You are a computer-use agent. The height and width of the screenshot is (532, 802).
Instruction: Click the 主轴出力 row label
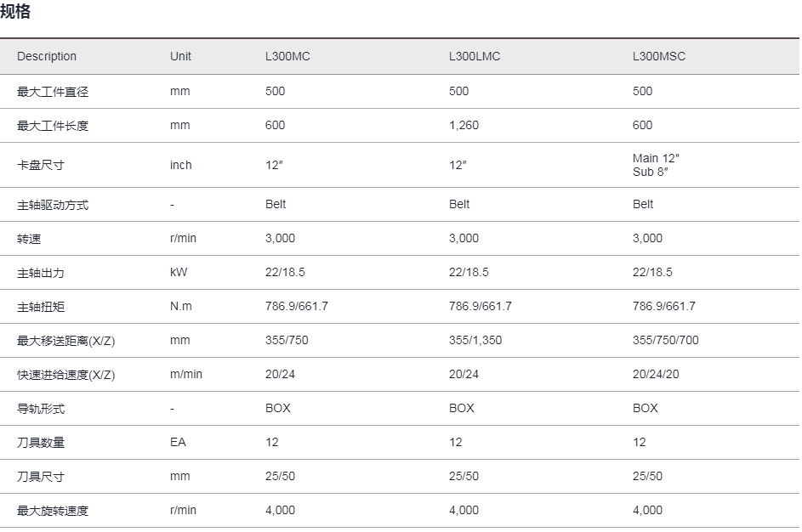tap(41, 273)
